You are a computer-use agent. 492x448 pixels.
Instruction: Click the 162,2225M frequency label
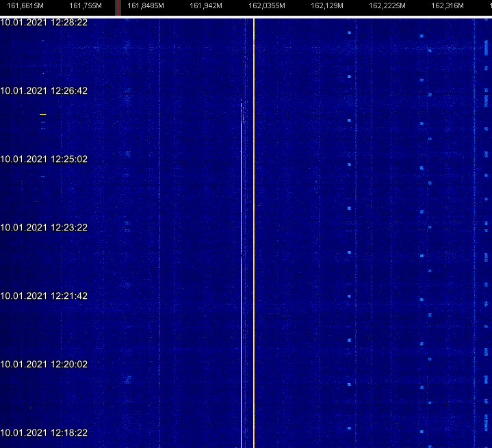387,5
